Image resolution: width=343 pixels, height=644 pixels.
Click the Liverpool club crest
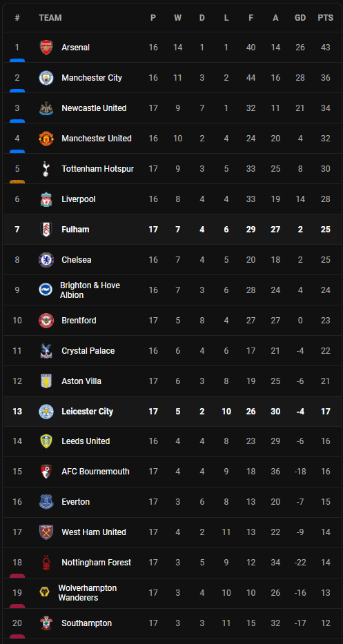point(46,199)
